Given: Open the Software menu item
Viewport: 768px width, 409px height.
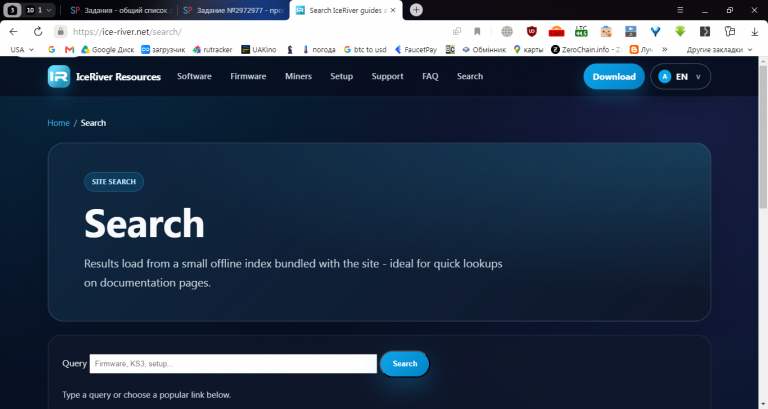Looking at the screenshot, I should (x=194, y=76).
